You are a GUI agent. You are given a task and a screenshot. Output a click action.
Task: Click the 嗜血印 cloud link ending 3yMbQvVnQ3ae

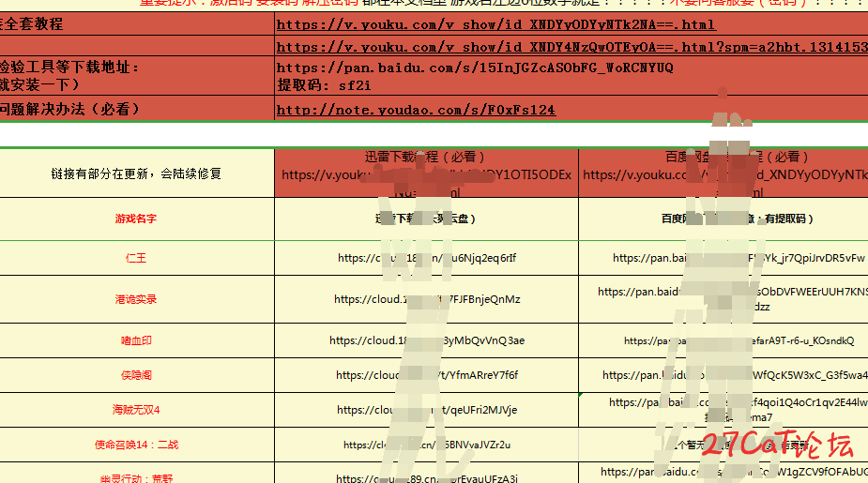(x=427, y=340)
